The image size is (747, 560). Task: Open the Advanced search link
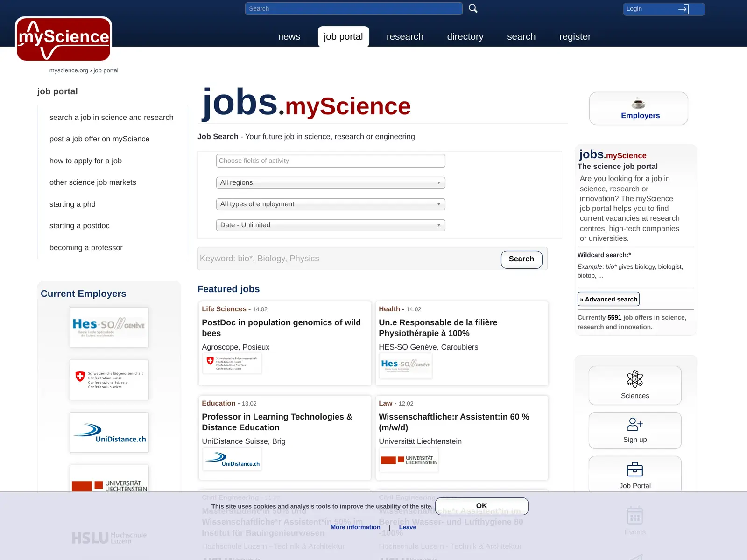[x=608, y=299]
